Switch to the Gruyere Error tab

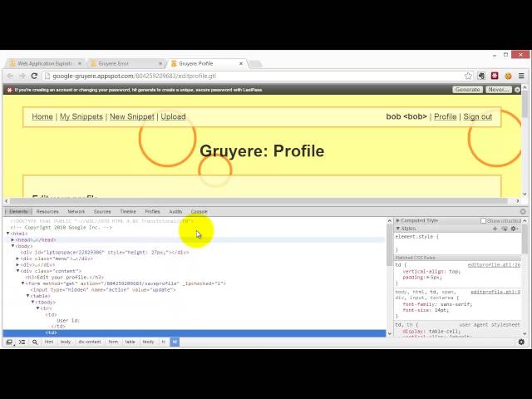[x=126, y=63]
